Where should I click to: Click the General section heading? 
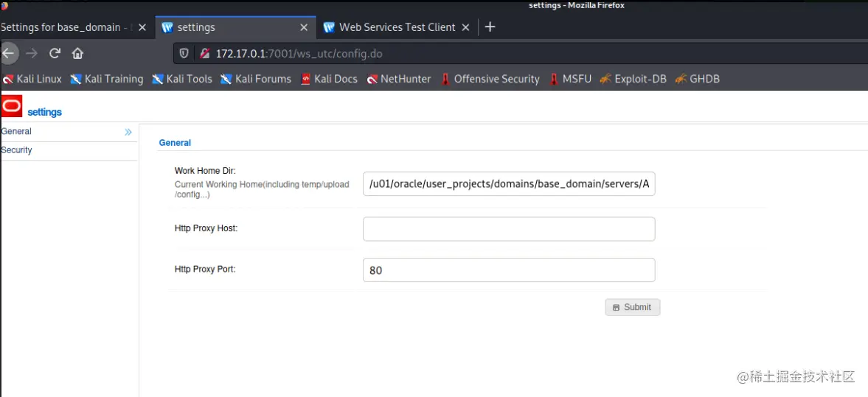click(175, 143)
